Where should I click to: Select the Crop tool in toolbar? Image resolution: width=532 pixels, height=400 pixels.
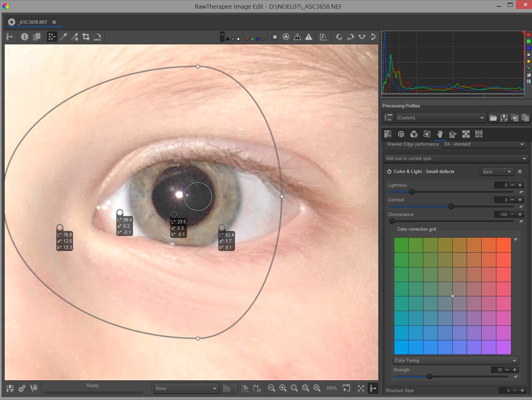click(x=86, y=37)
